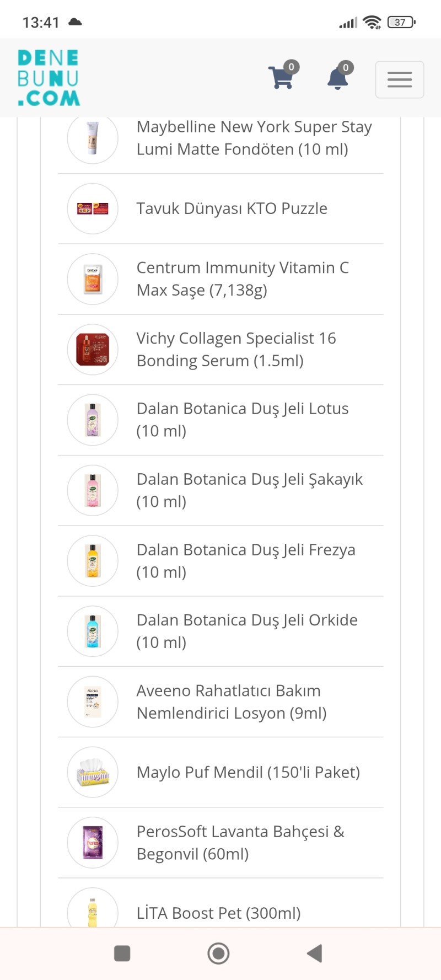Screen dimensions: 441x980
Task: Open the notifications bell icon
Action: 338,78
